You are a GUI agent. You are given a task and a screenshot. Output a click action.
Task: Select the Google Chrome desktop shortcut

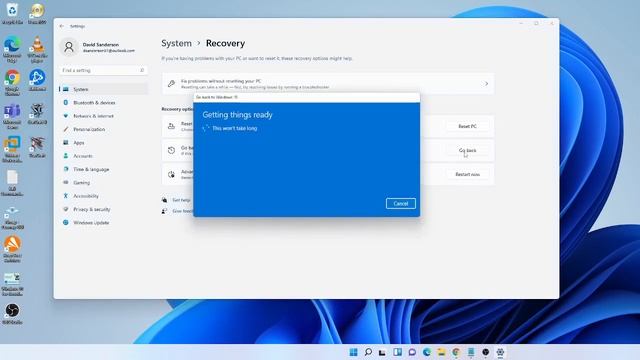click(x=12, y=82)
